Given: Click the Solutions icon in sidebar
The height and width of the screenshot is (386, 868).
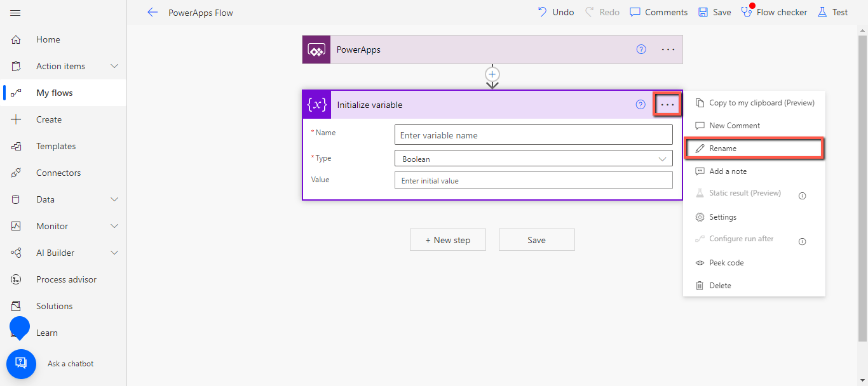Looking at the screenshot, I should pyautogui.click(x=16, y=306).
